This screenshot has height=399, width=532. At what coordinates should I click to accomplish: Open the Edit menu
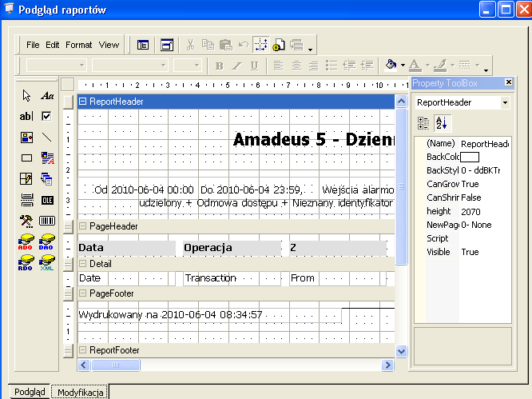point(52,45)
